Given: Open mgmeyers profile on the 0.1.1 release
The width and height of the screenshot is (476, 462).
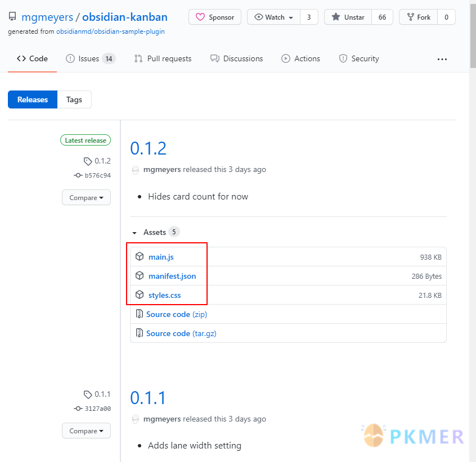Looking at the screenshot, I should (x=162, y=419).
